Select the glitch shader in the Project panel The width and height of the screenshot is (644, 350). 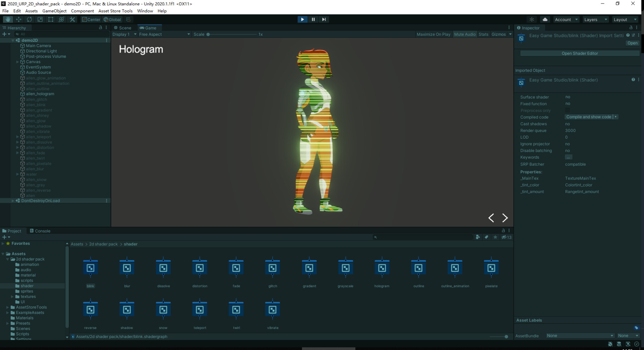[272, 268]
